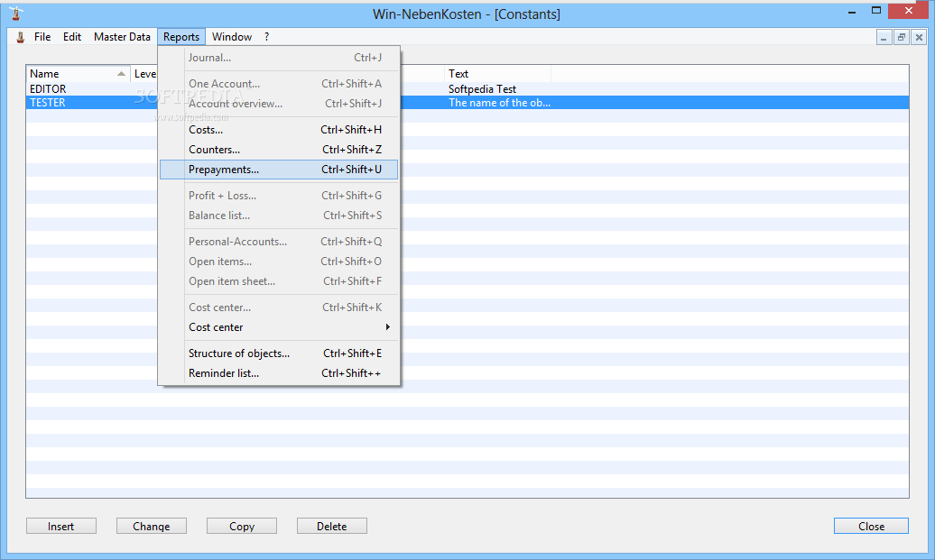Click the Delete button
This screenshot has height=560, width=935.
pyautogui.click(x=331, y=526)
